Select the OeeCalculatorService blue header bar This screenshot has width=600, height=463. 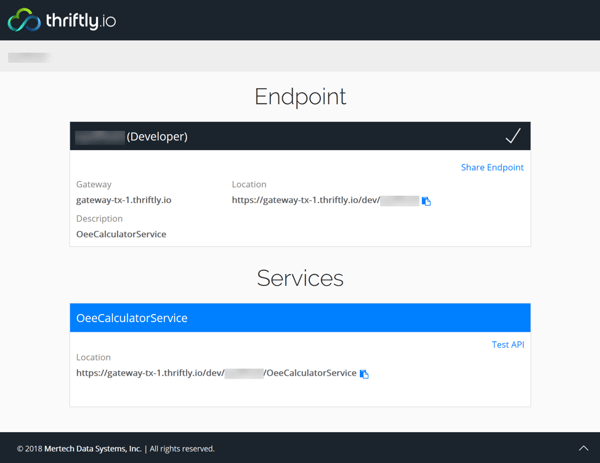coord(300,318)
